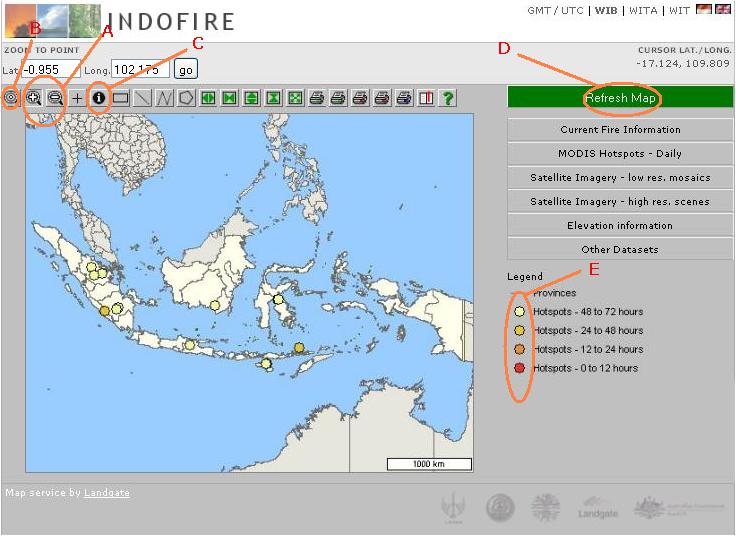The width and height of the screenshot is (736, 536).
Task: Open the help question mark icon
Action: [x=449, y=98]
